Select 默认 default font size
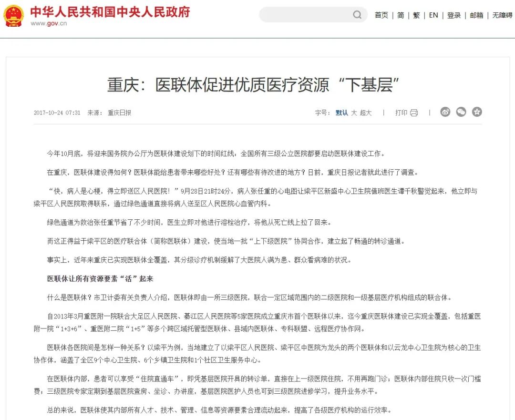Image resolution: width=515 pixels, height=420 pixels. (x=341, y=113)
